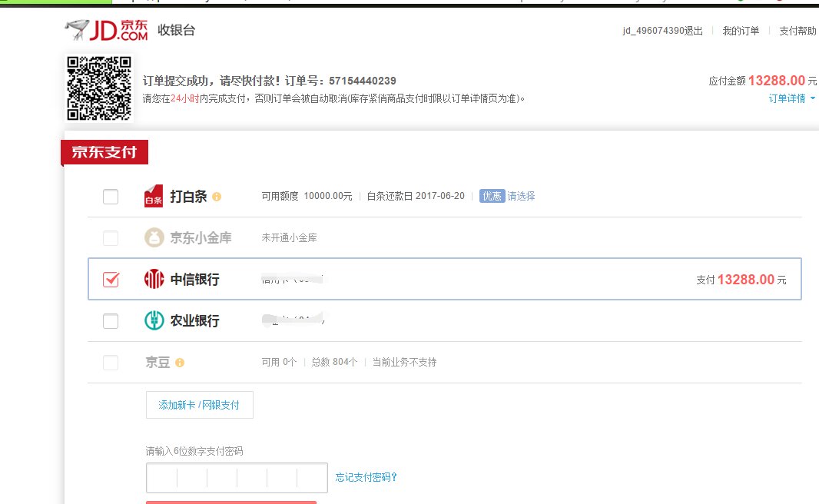
Task: Check the 京豆 checkbox
Action: click(111, 363)
